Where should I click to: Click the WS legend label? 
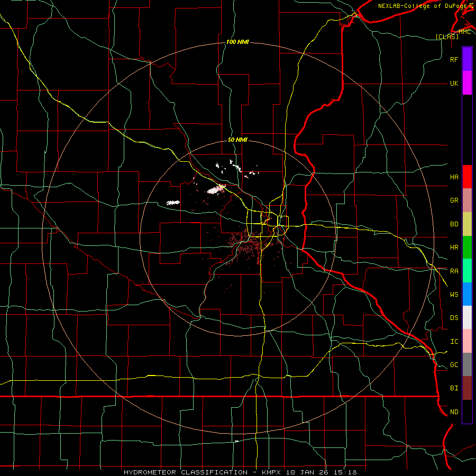pos(454,294)
